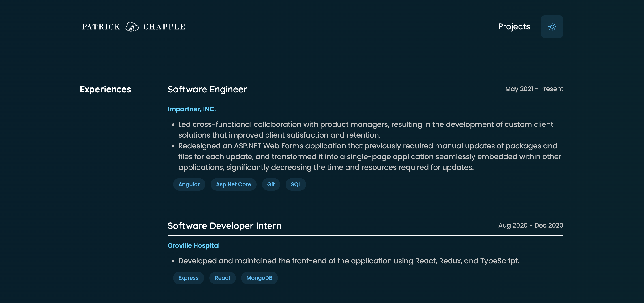Click the CHAPPLE logo text

pyautogui.click(x=164, y=26)
